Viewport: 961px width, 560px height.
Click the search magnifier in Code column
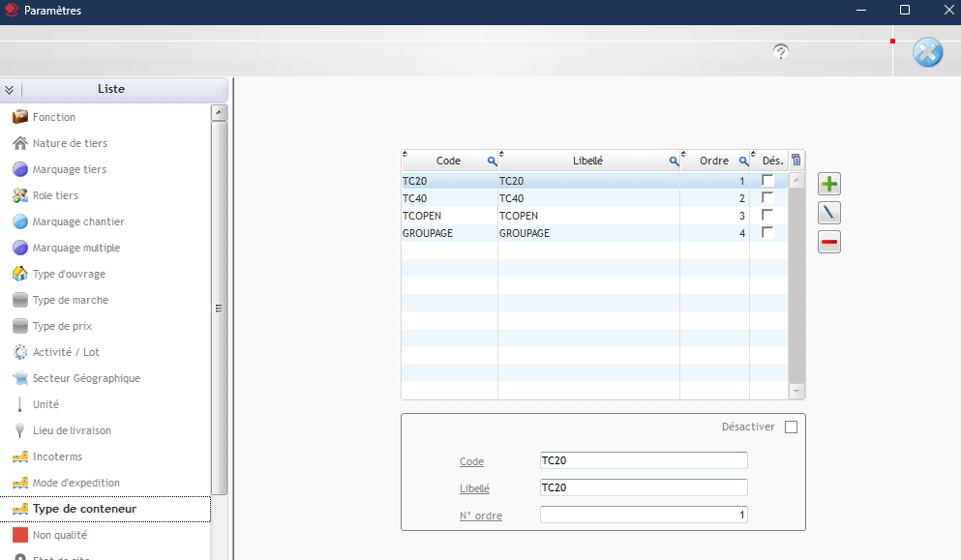coord(492,162)
